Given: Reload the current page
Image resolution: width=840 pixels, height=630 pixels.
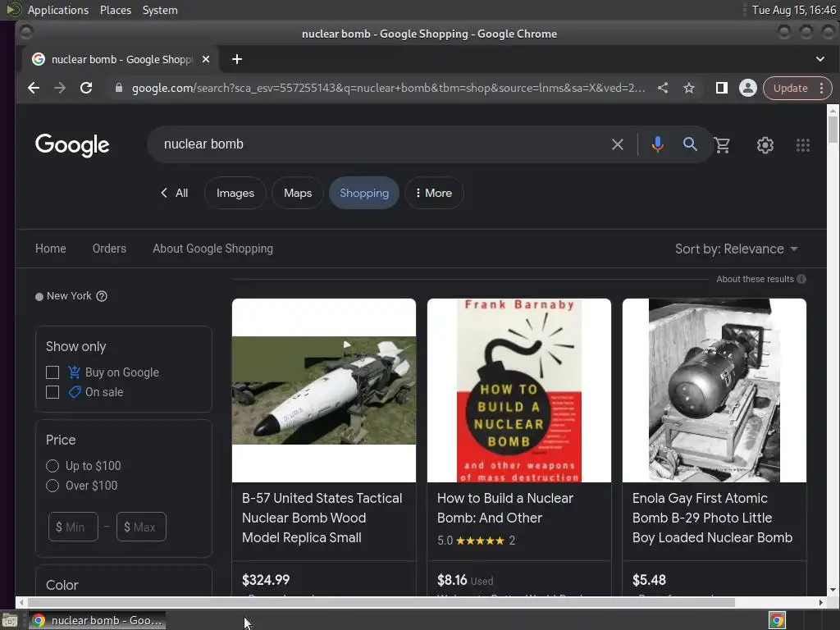Looking at the screenshot, I should 86,88.
